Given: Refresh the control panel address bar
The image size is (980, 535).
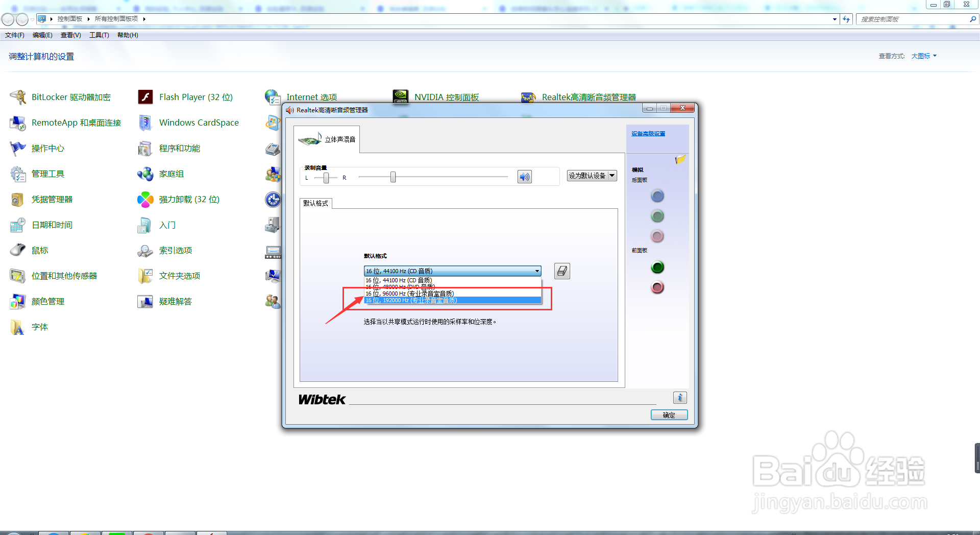Looking at the screenshot, I should 846,19.
